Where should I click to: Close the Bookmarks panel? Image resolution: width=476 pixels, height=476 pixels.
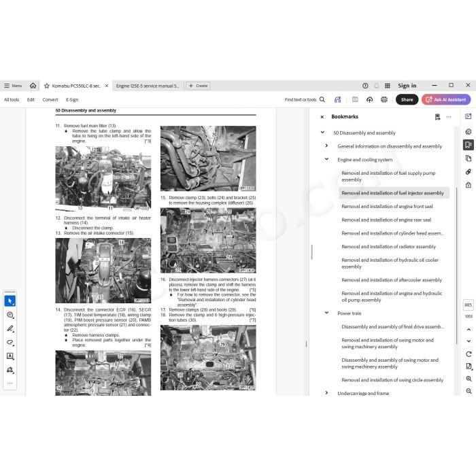[322, 117]
